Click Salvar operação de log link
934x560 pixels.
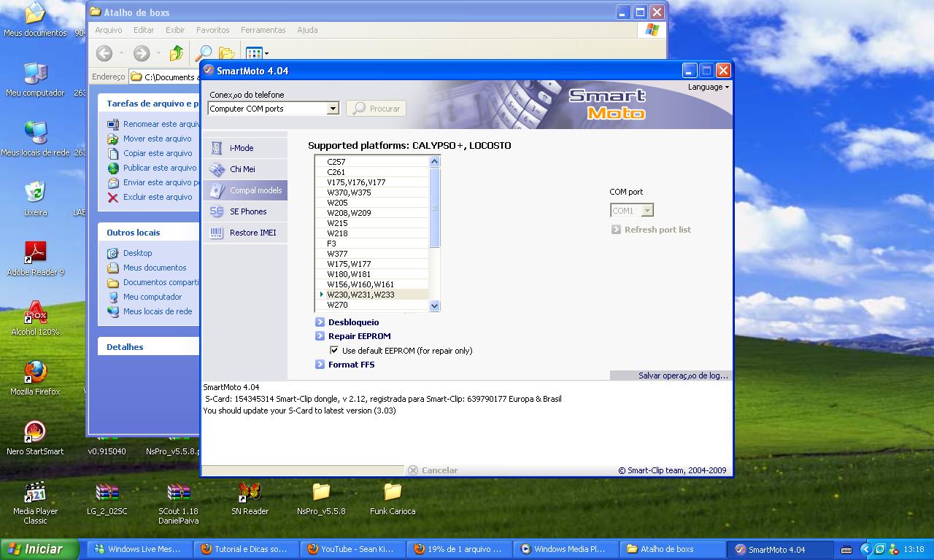pos(683,376)
